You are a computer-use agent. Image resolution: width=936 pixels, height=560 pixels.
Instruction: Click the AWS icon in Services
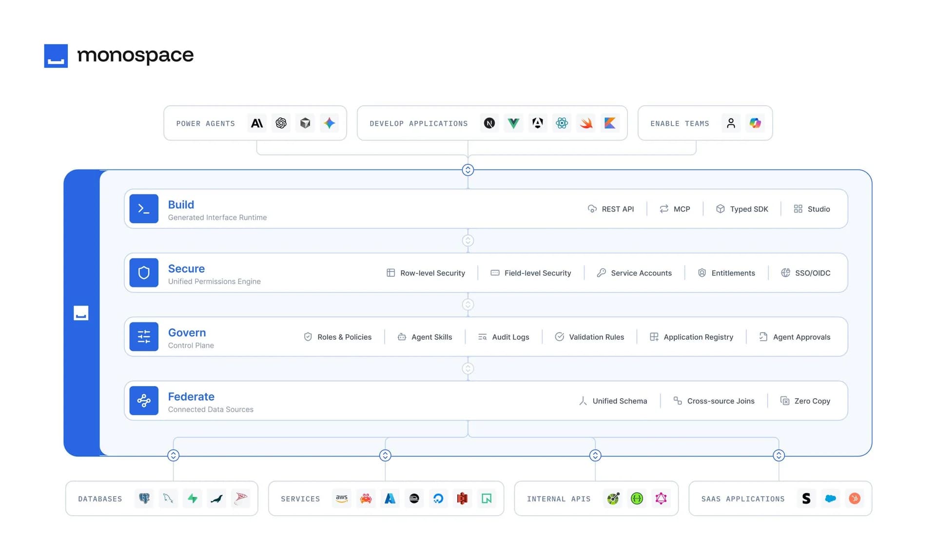point(342,499)
